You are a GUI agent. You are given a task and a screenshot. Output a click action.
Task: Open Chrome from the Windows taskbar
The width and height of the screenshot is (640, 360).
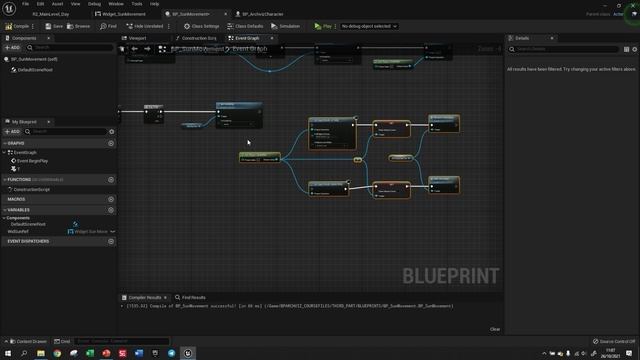click(57, 353)
